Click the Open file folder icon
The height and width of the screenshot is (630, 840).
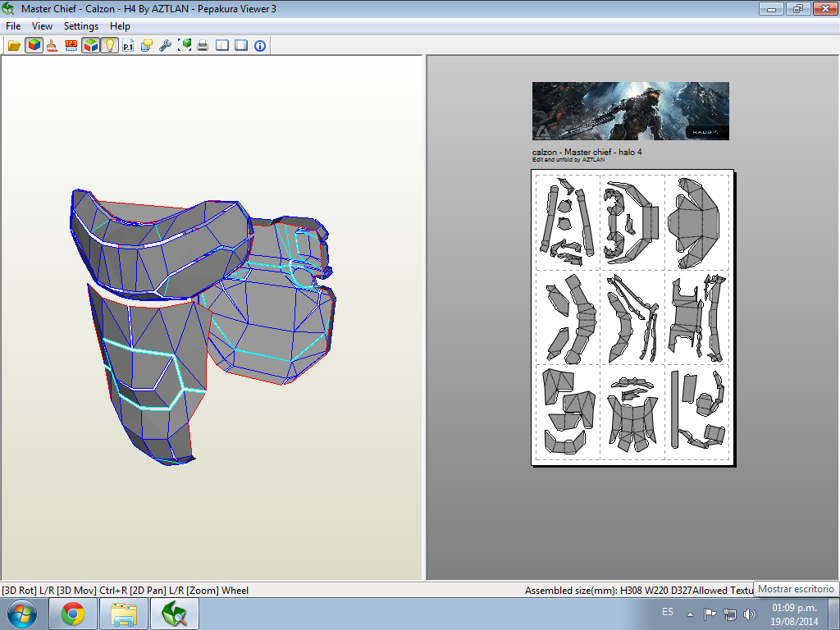(x=14, y=46)
